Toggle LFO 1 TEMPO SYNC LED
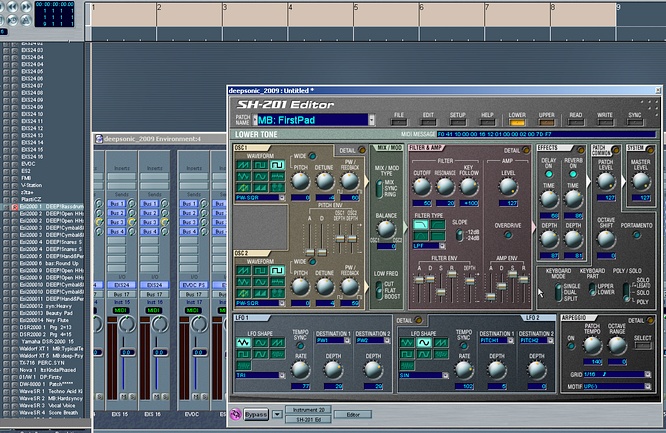666x433 pixels. coord(300,346)
